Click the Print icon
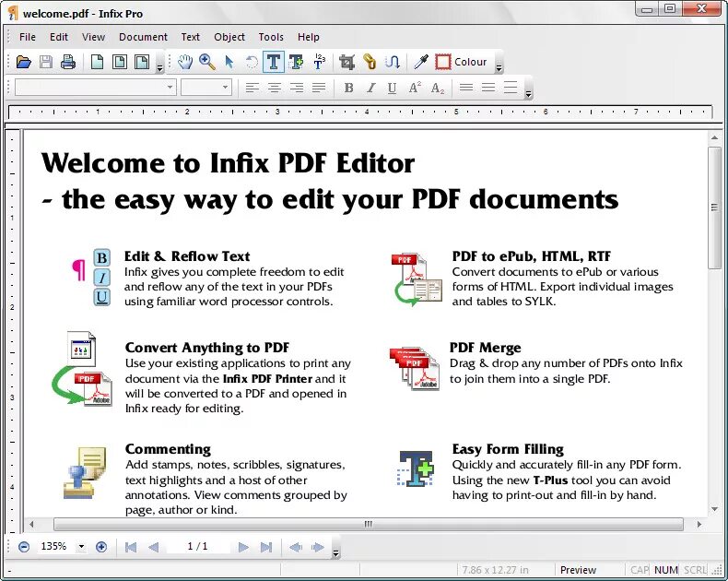The width and height of the screenshot is (728, 581). pyautogui.click(x=68, y=62)
